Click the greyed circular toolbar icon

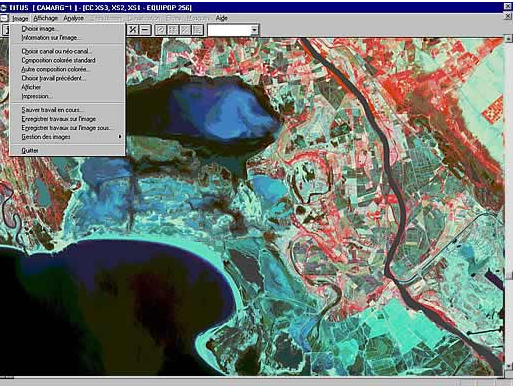(x=161, y=30)
